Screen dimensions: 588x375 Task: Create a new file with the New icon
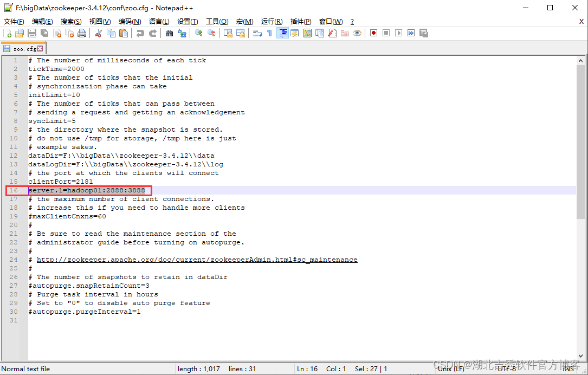[x=7, y=34]
